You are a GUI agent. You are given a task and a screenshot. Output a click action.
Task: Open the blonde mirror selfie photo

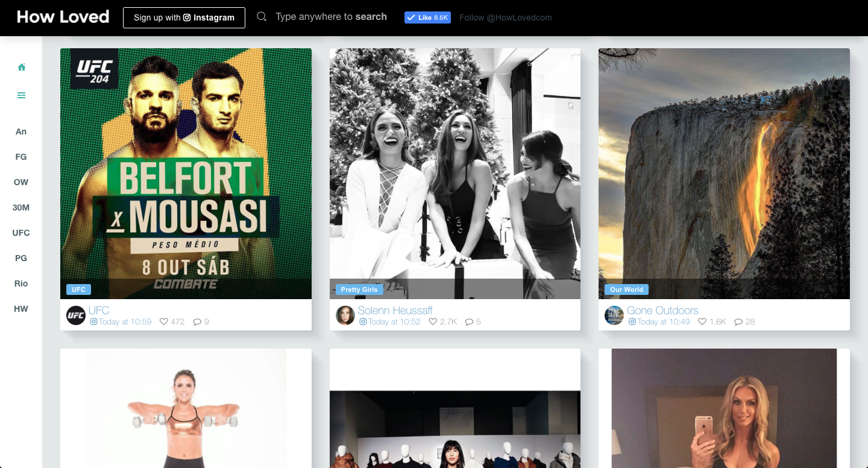click(x=724, y=408)
